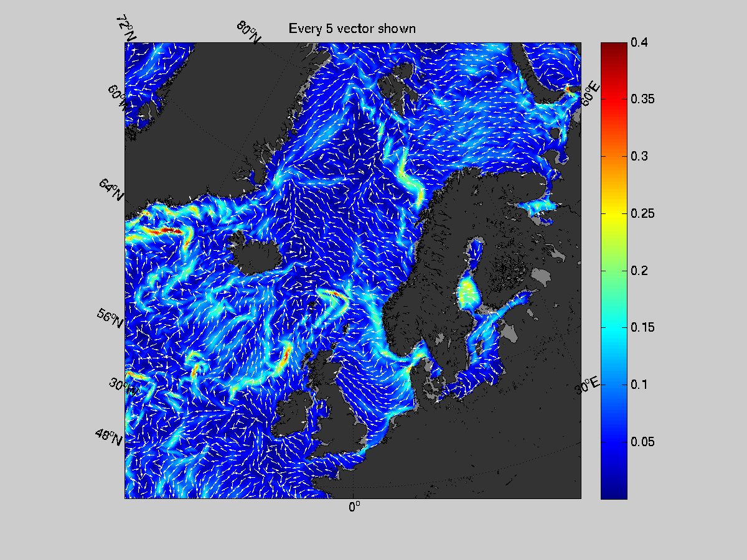Image resolution: width=747 pixels, height=560 pixels.
Task: Click the Ireland landmass on the map
Action: 291,416
